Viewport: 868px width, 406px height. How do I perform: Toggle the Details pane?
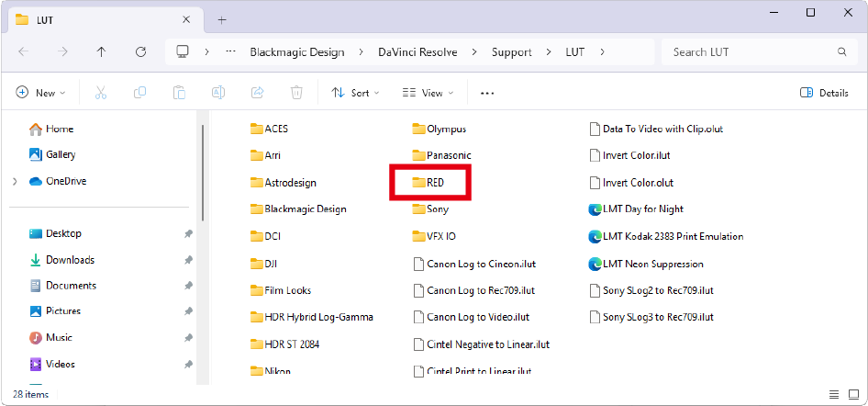pos(824,93)
